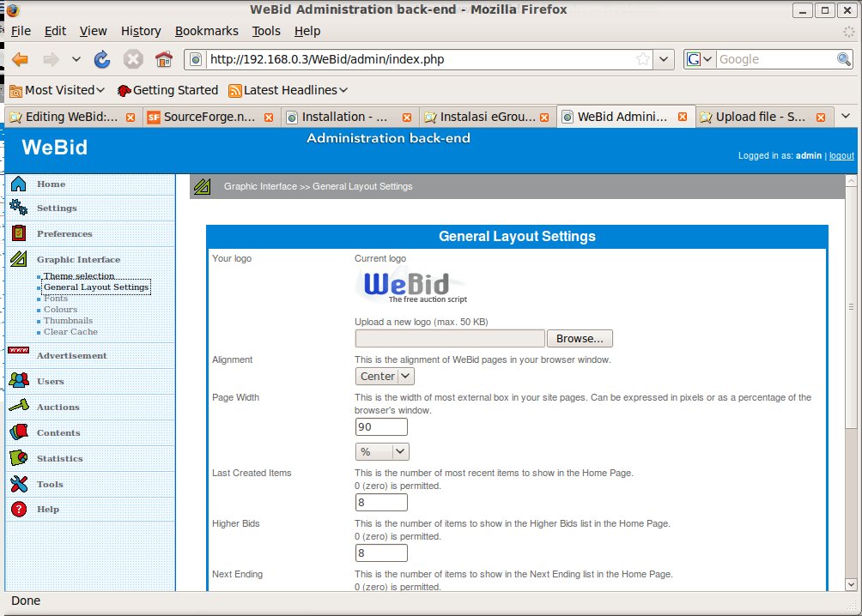Click the Stop loading icon
862x616 pixels.
133,59
